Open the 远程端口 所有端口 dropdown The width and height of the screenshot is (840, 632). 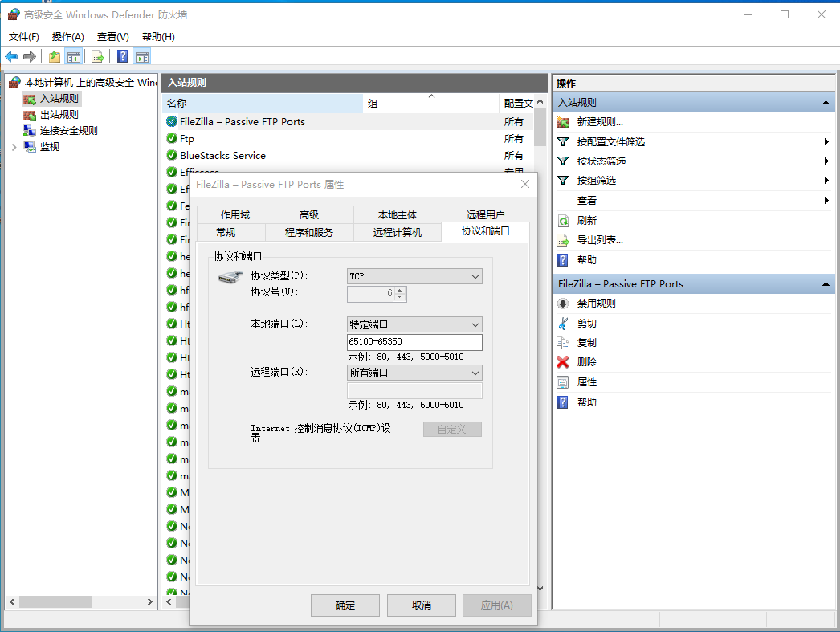click(414, 373)
